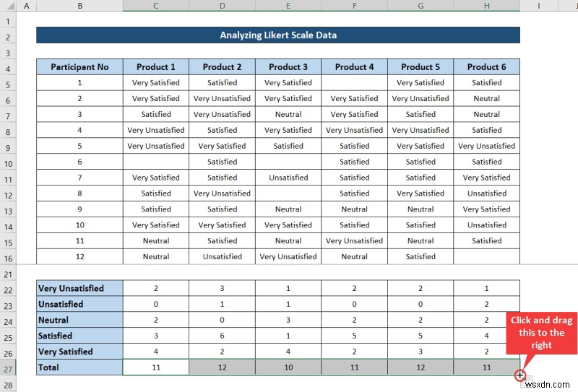The width and height of the screenshot is (578, 392).
Task: Click the 'Neutral' summary row label
Action: pyautogui.click(x=79, y=320)
